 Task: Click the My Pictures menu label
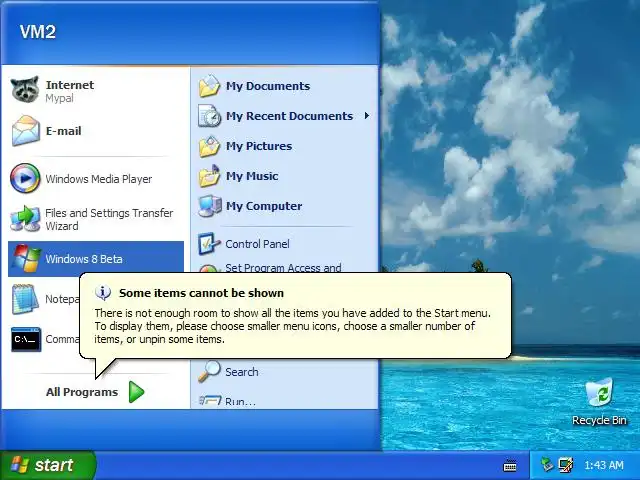pyautogui.click(x=259, y=146)
